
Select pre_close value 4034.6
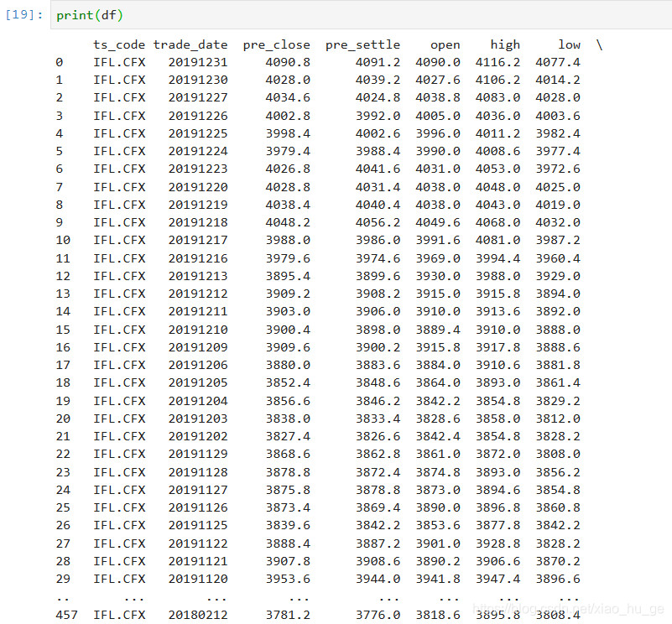288,98
